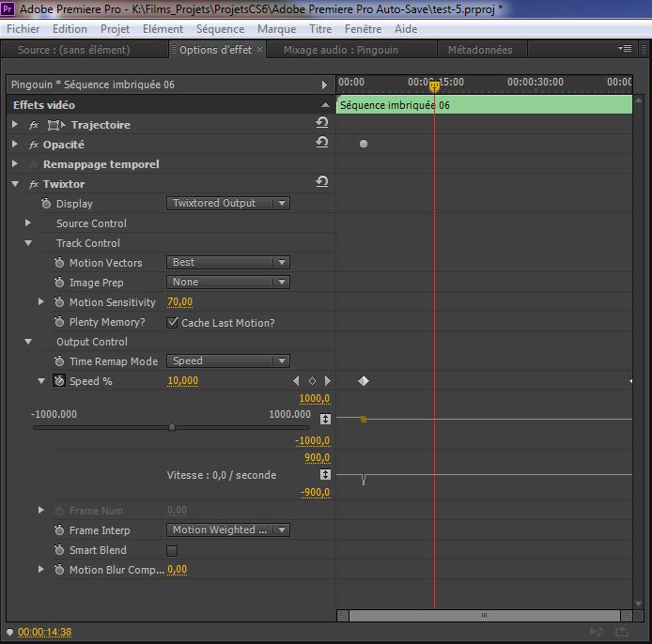Expand the Trajectoire effect properties
The height and width of the screenshot is (644, 652).
click(x=15, y=124)
